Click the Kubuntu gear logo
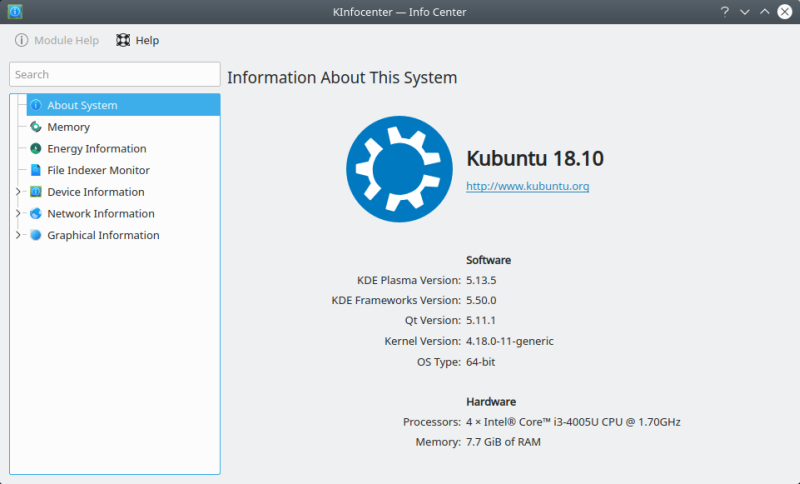 tap(399, 169)
